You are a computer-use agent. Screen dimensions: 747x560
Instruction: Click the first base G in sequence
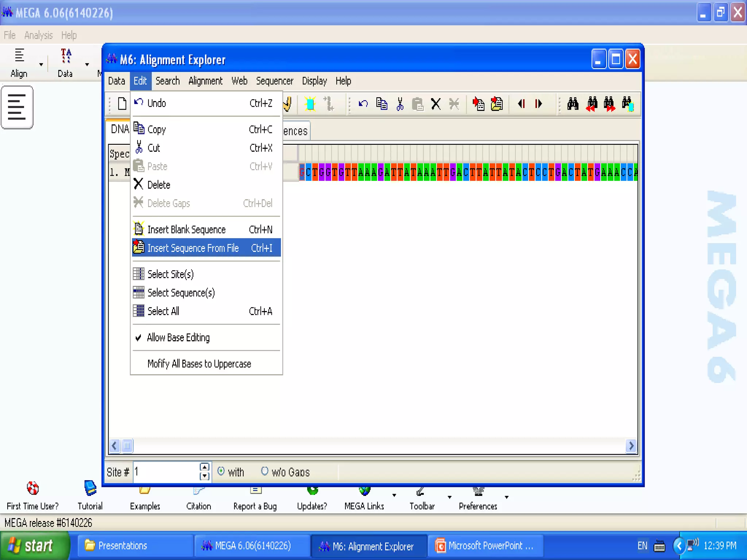pyautogui.click(x=302, y=172)
